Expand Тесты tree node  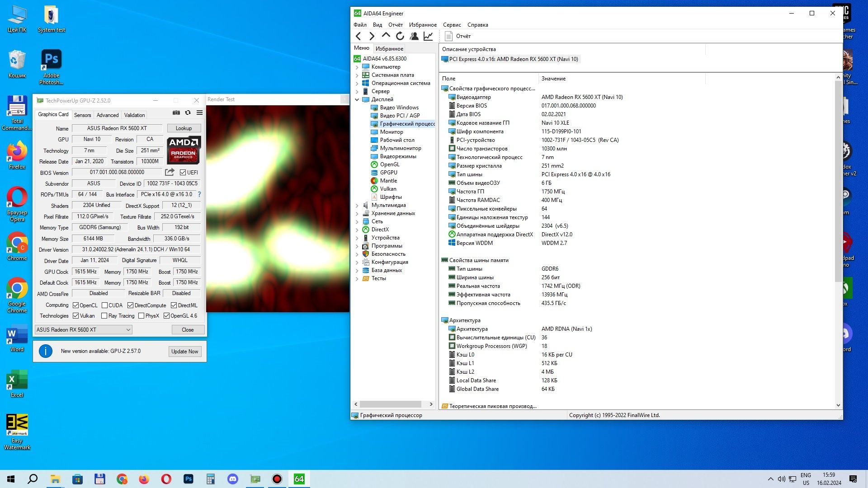[357, 278]
